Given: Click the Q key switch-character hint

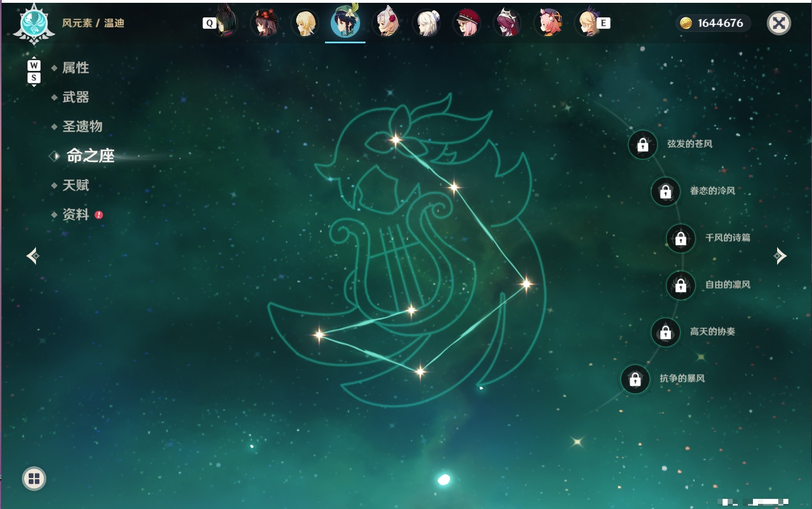Looking at the screenshot, I should click(x=209, y=23).
